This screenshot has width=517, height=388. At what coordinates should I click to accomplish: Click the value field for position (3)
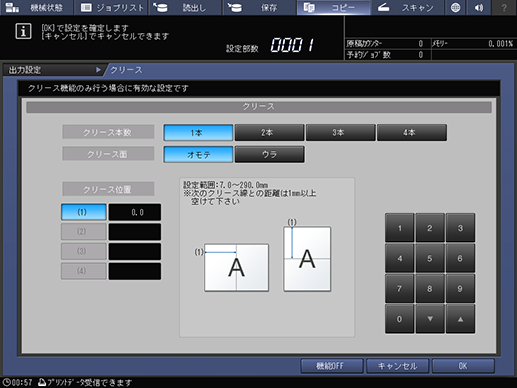tap(135, 251)
